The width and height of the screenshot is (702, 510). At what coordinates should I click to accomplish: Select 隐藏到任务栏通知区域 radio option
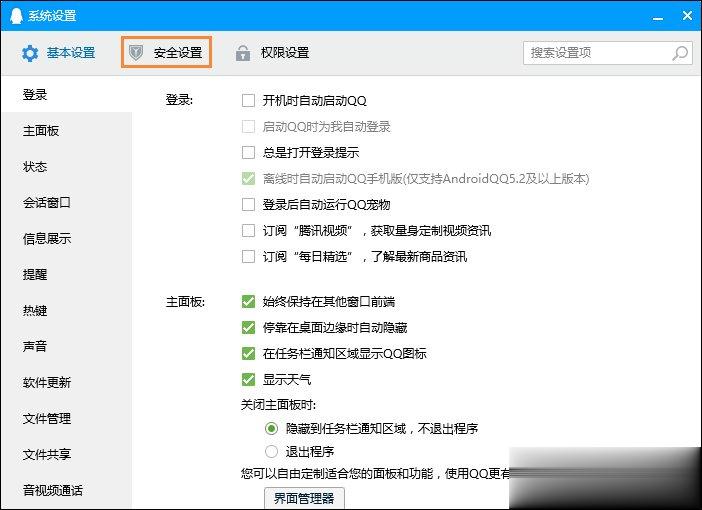[x=271, y=429]
